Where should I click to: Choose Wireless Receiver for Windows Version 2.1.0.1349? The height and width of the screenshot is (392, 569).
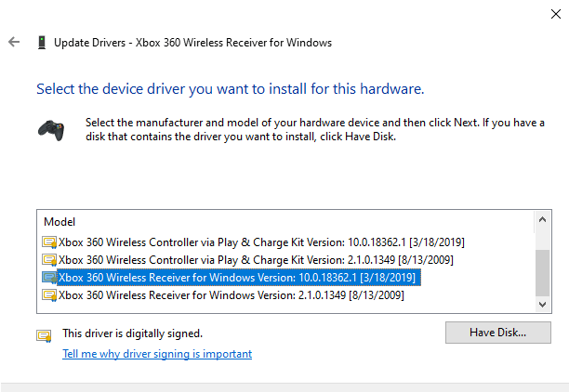231,295
